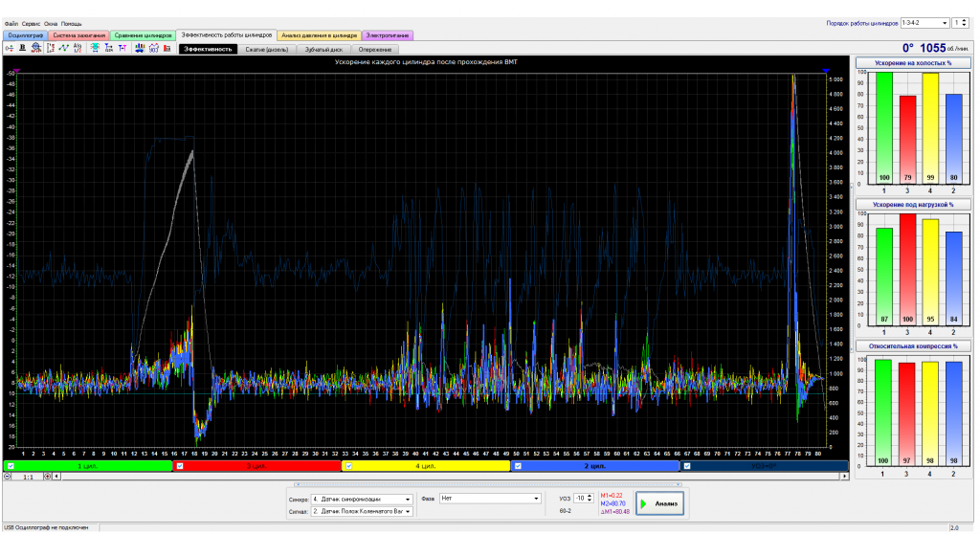Open the Окна menu
This screenshot has height=534, width=980.
[x=51, y=24]
